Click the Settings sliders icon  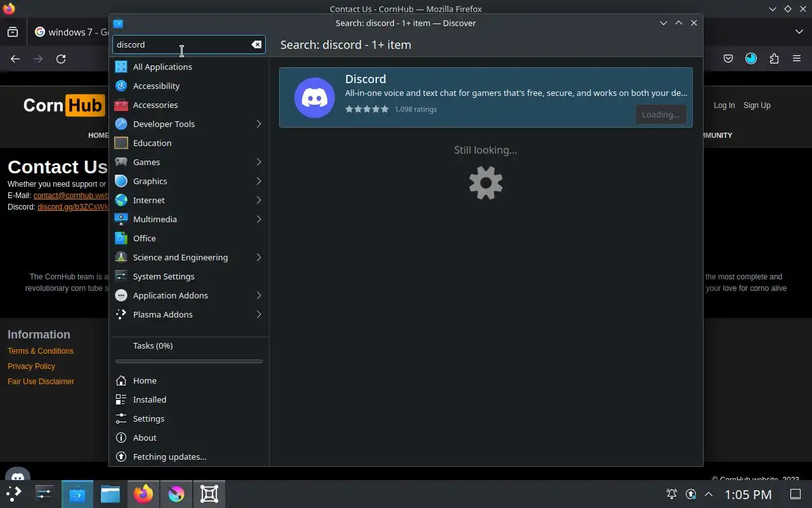coord(121,418)
